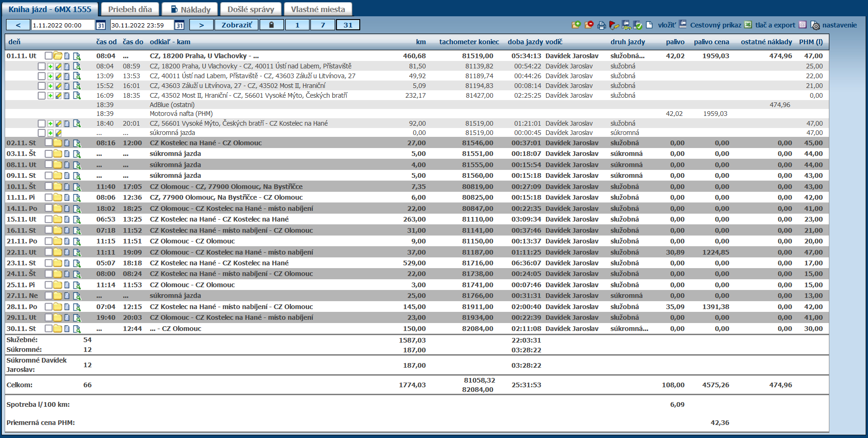Select the checkbox on the 13:09 trip row
Screen dimensions: 868x438
[x=41, y=76]
